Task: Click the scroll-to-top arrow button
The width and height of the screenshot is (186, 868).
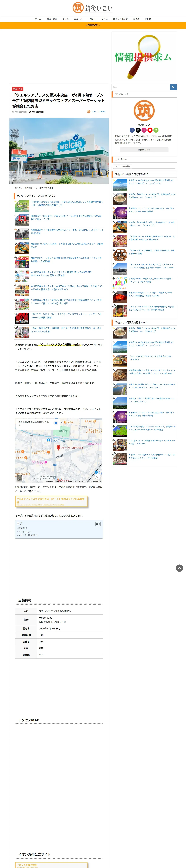Action: tap(180, 568)
